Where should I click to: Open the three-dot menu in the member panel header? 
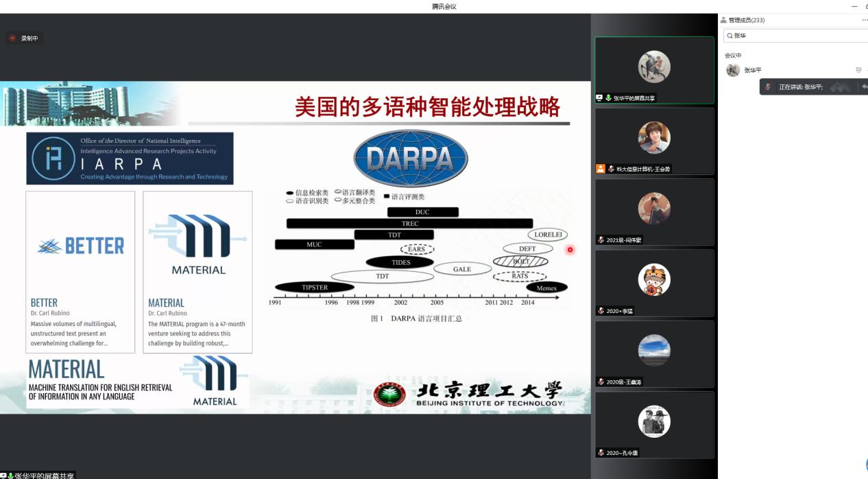coord(865,20)
